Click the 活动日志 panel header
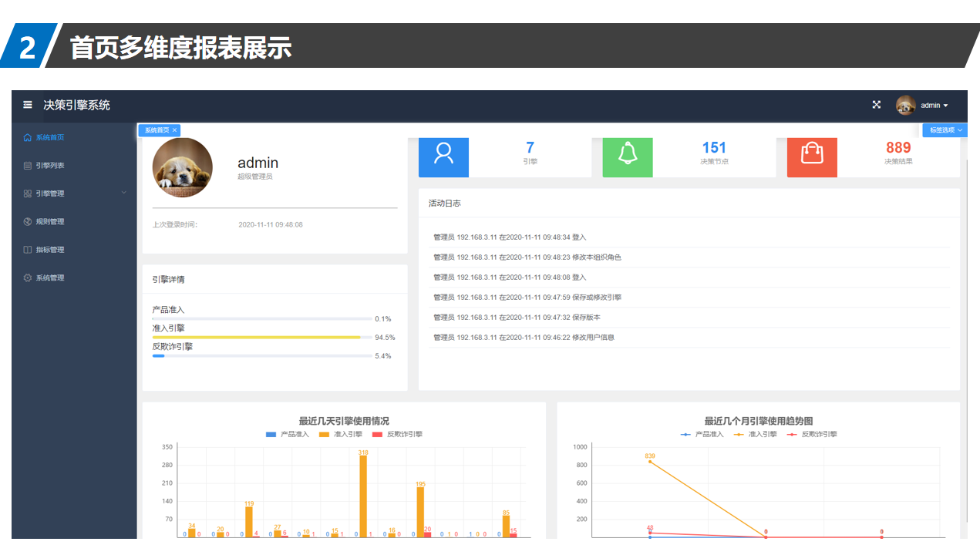The height and width of the screenshot is (545, 980). pyautogui.click(x=689, y=204)
